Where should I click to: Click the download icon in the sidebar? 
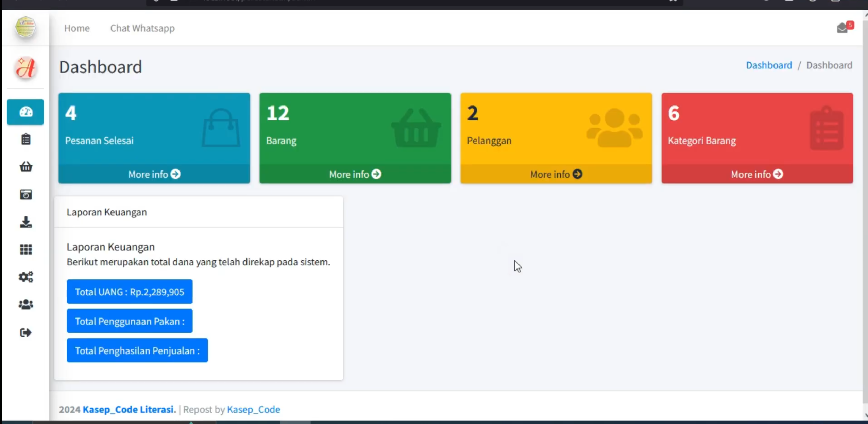[x=26, y=222]
